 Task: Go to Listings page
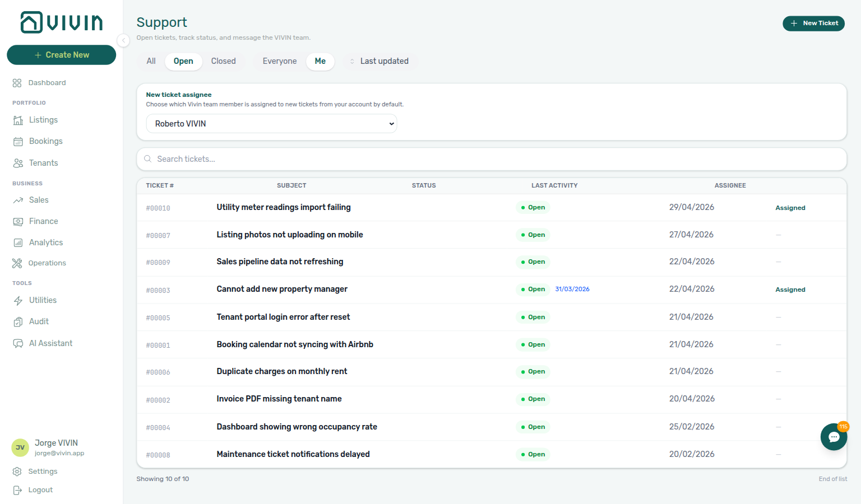pyautogui.click(x=43, y=120)
